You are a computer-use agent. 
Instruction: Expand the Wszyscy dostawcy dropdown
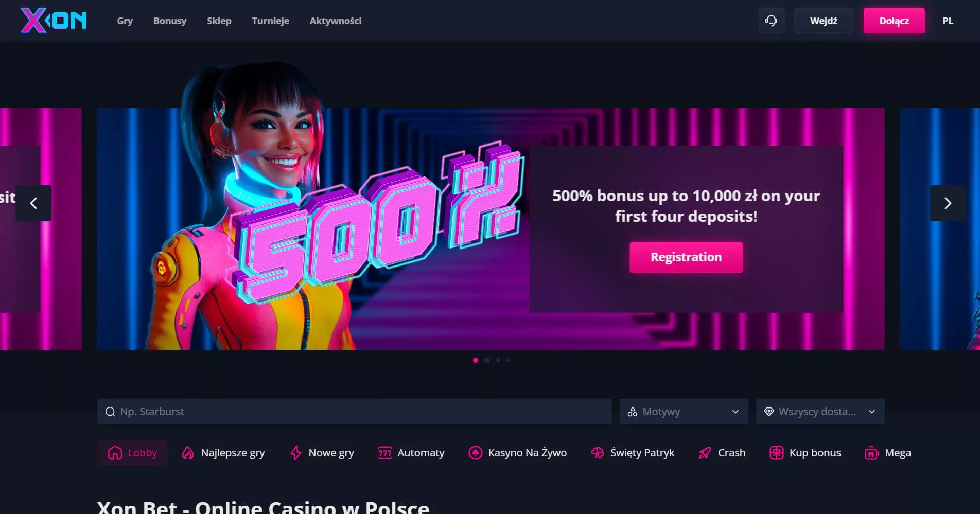pyautogui.click(x=820, y=412)
